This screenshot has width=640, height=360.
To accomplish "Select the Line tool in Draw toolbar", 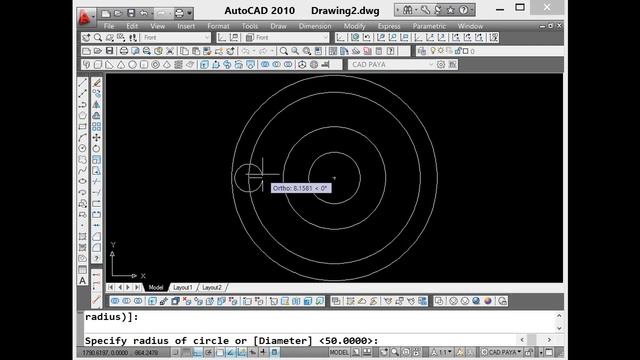I will pos(82,82).
